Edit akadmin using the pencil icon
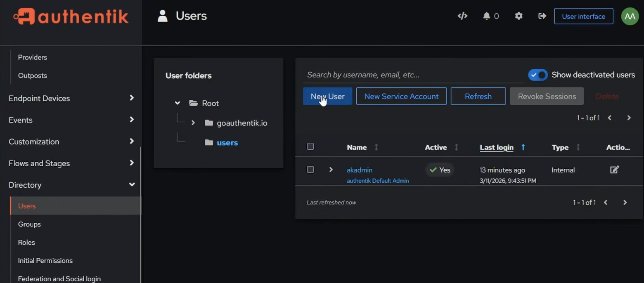Viewport: 644px width, 283px height. [x=614, y=170]
